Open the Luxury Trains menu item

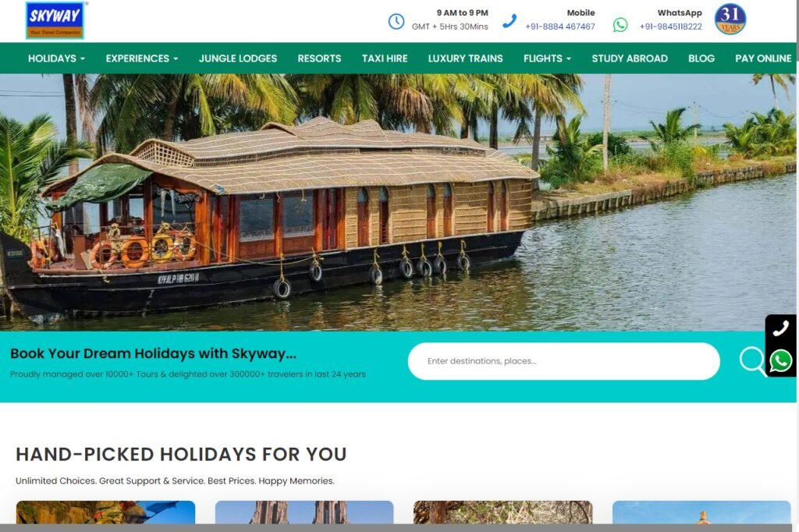(x=465, y=59)
